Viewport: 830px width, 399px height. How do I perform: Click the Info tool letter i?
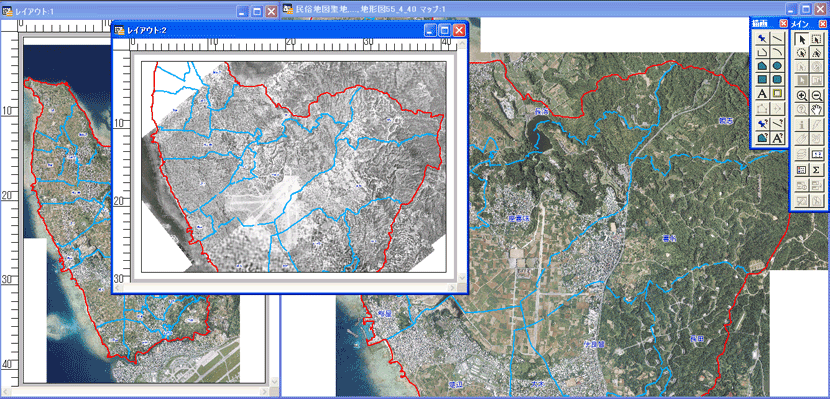click(801, 125)
